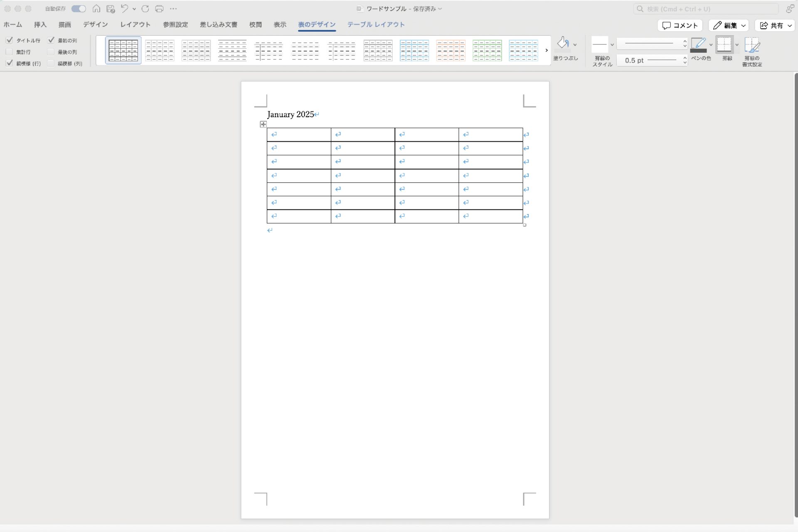Click the undo arrow icon
798x532 pixels.
[x=124, y=9]
